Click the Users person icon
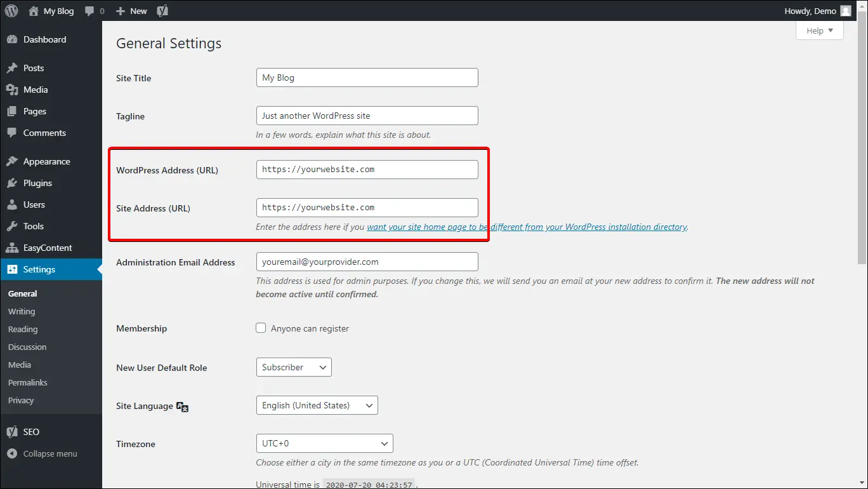This screenshot has width=868, height=489. click(12, 204)
